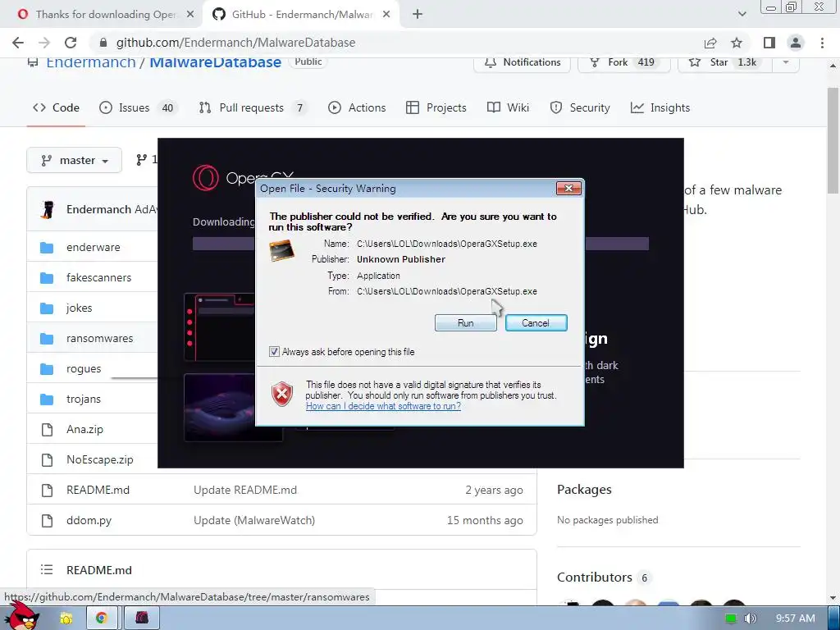Select the GitHub - Endermanch tab

click(x=300, y=15)
